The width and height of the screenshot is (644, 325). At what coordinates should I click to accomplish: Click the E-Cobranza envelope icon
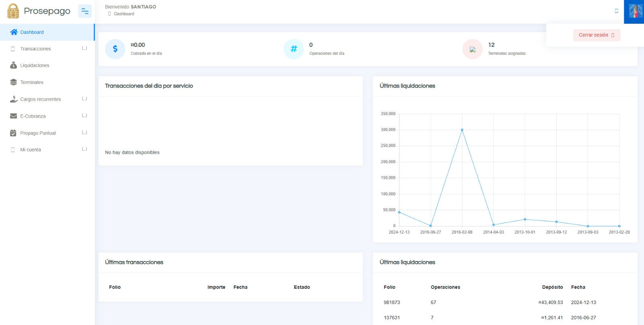13,116
